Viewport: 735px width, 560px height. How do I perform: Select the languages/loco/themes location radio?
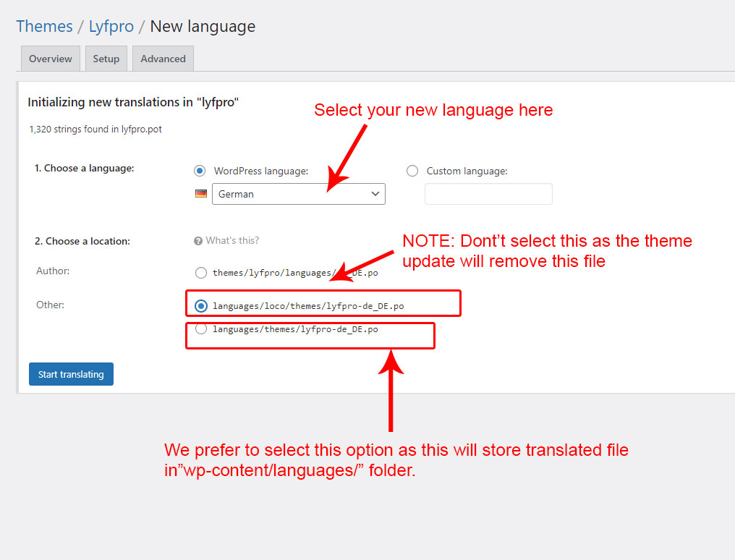[201, 306]
